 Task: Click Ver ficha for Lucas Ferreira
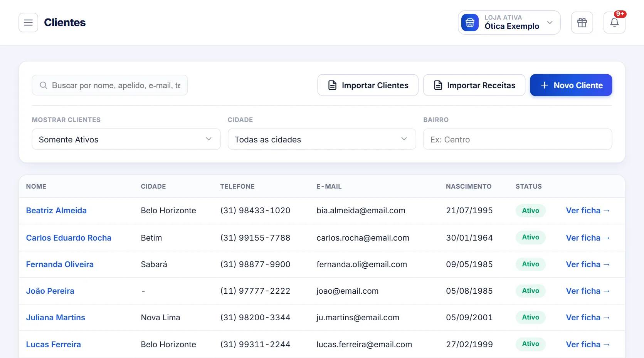pos(588,345)
